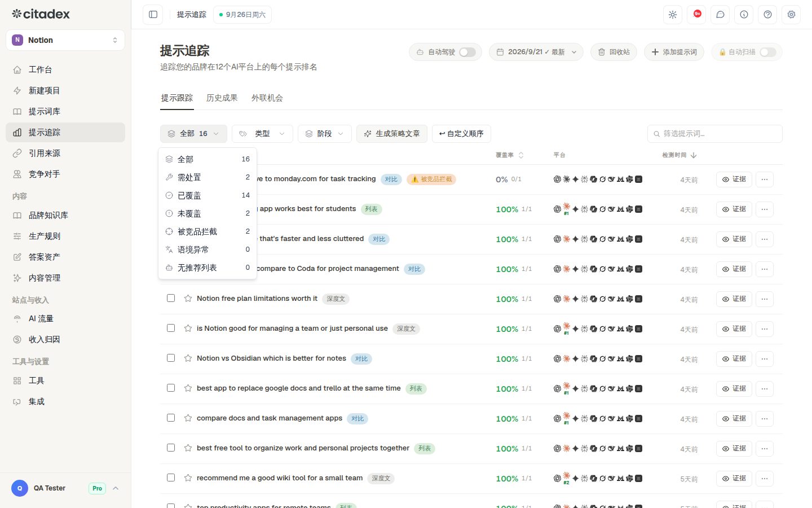Click 添加提示词 button
The width and height of the screenshot is (812, 508).
coord(674,52)
